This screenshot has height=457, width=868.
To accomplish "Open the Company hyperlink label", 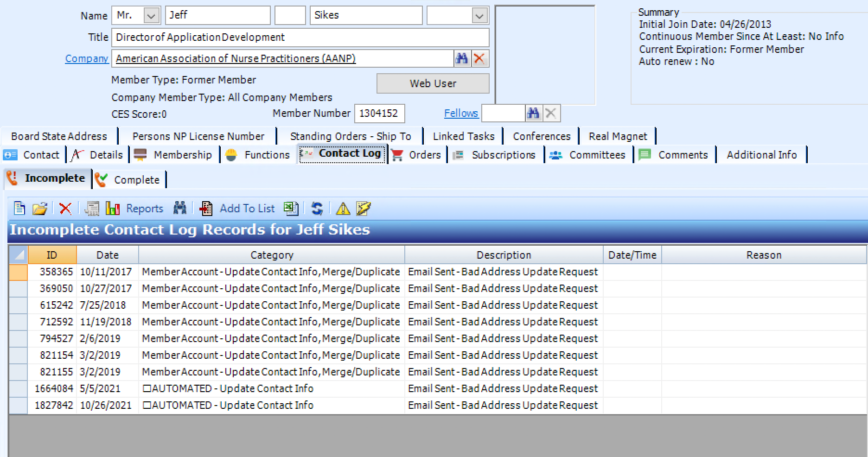I will tap(86, 58).
